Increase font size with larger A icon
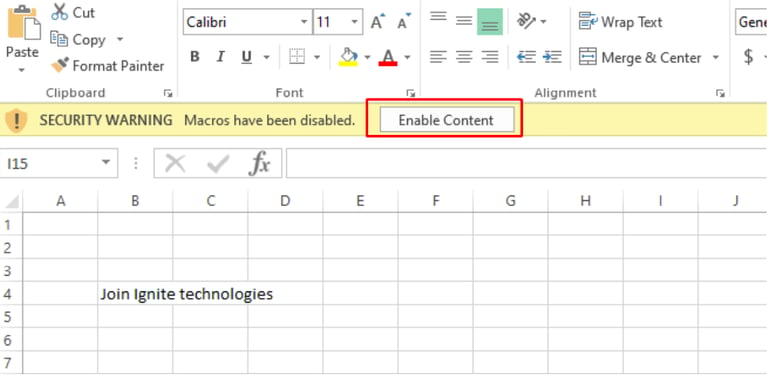The width and height of the screenshot is (768, 382). (x=377, y=22)
